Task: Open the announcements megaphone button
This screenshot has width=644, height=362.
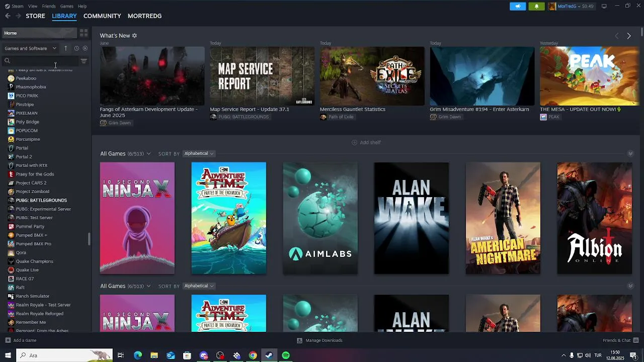Action: (x=518, y=6)
